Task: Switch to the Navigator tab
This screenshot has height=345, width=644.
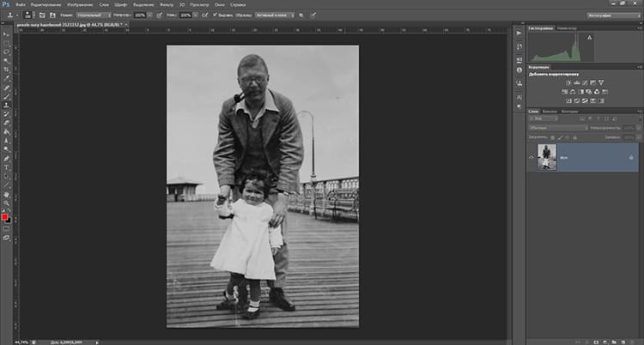Action: (567, 28)
